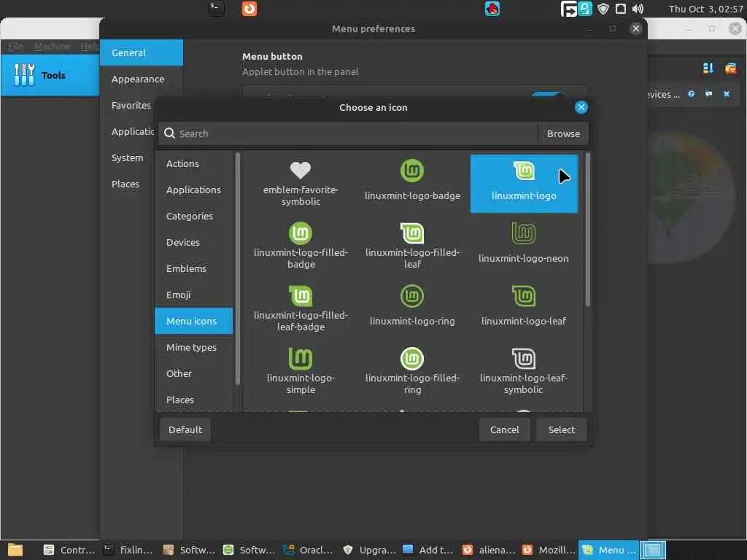Open the Emblems icon category
The height and width of the screenshot is (560, 747).
point(193,268)
